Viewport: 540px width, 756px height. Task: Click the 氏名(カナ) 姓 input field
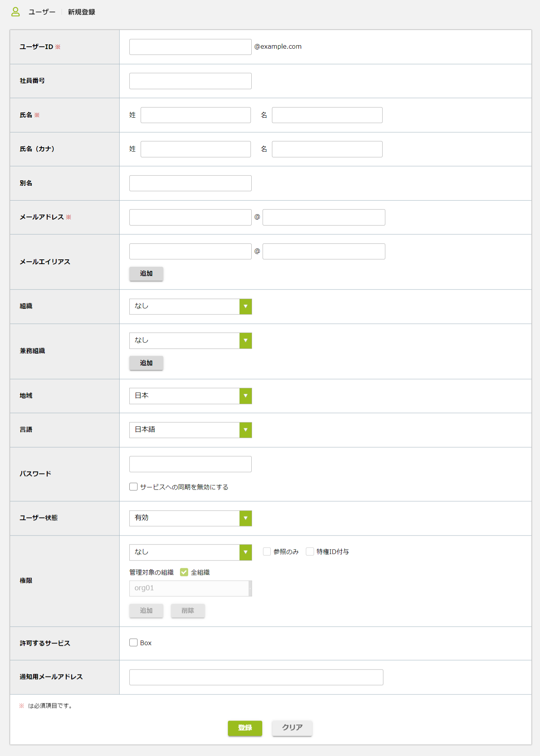196,149
